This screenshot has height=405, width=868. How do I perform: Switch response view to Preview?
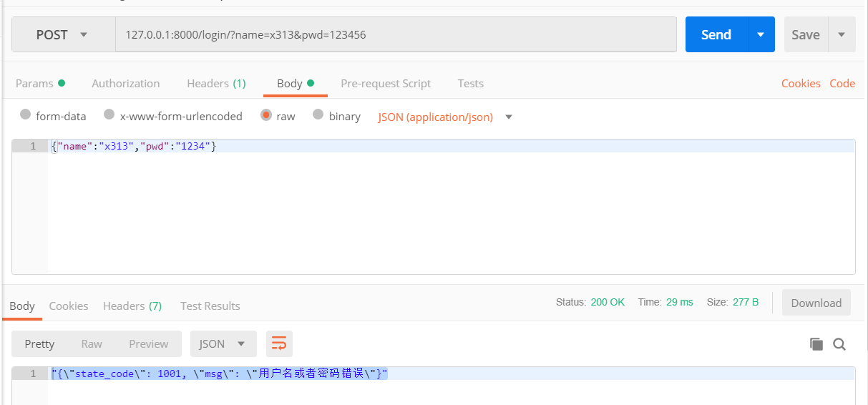[149, 344]
